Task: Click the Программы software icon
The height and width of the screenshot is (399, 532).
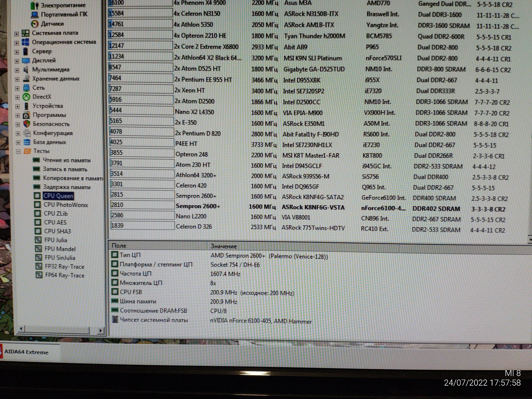Action: coord(27,115)
